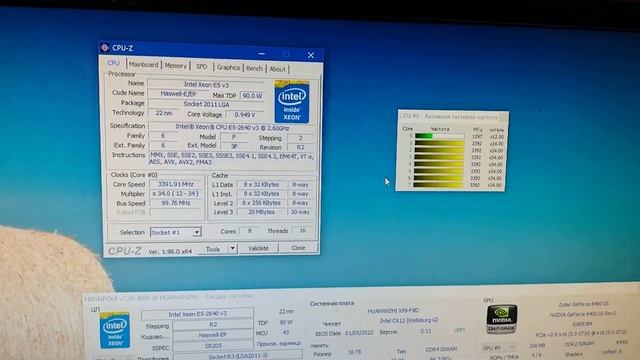Click the CPU-Z title bar icon
This screenshot has height=360, width=640.
pos(105,47)
